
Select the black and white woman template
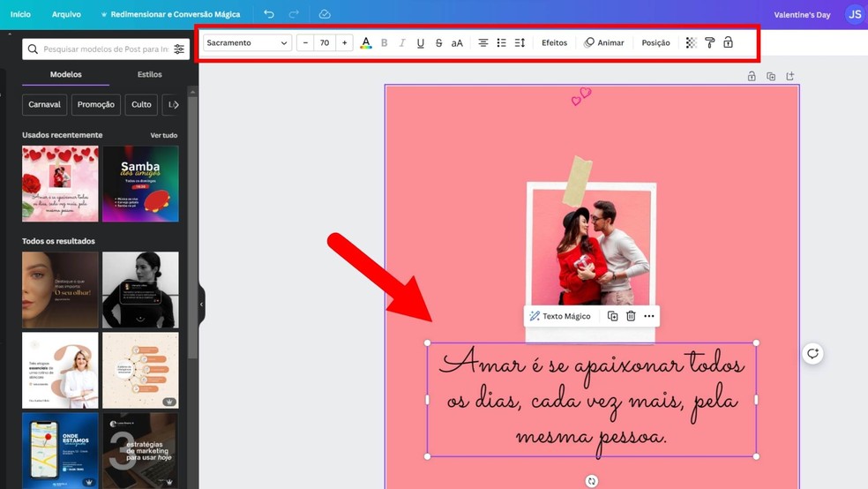140,290
